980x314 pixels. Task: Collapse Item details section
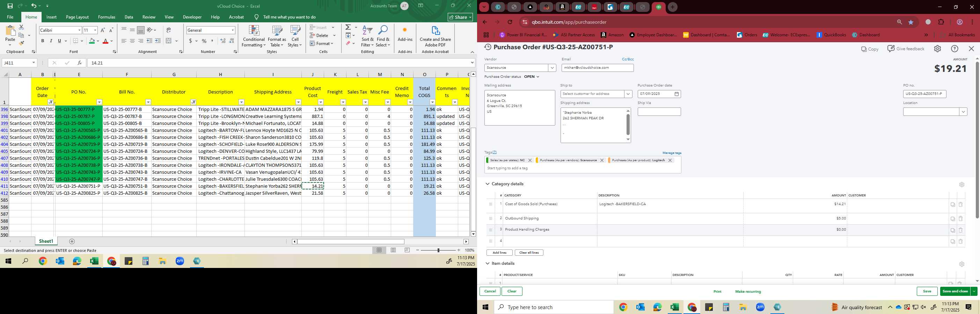pyautogui.click(x=487, y=263)
